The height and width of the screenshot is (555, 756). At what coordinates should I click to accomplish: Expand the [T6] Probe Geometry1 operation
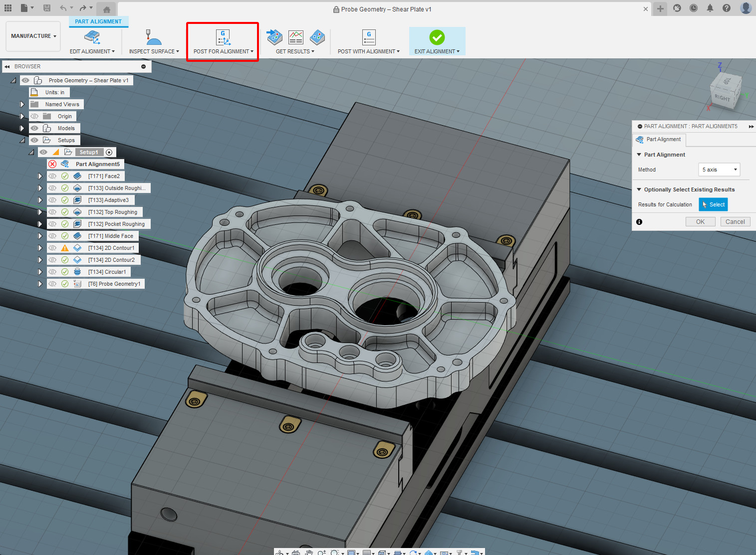(40, 284)
